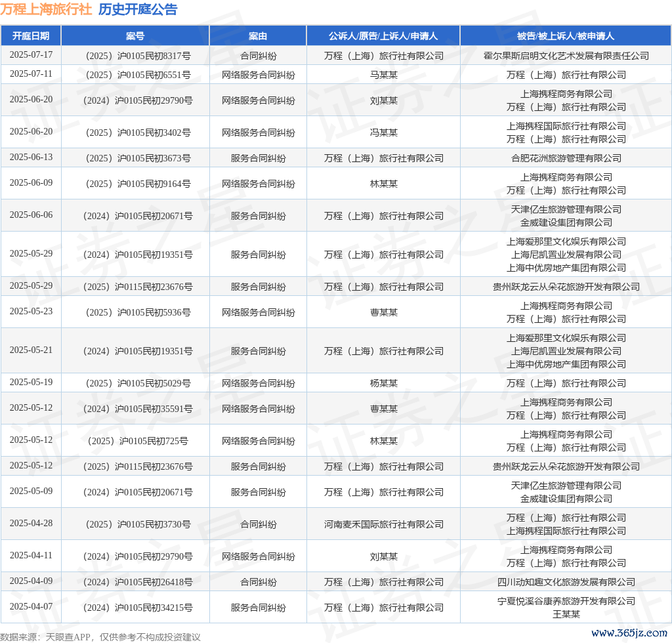Click 林某某 in the 2025-06-09 row
The height and width of the screenshot is (643, 672).
click(x=383, y=184)
